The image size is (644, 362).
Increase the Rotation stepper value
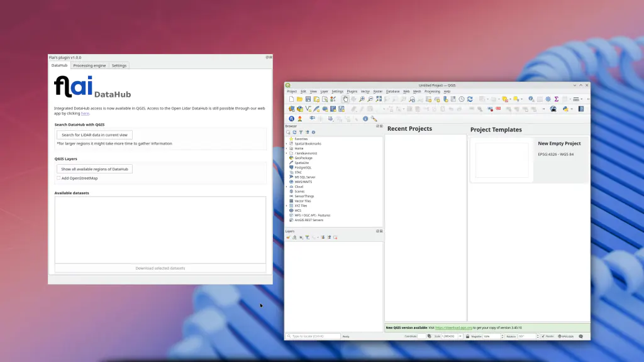point(538,336)
